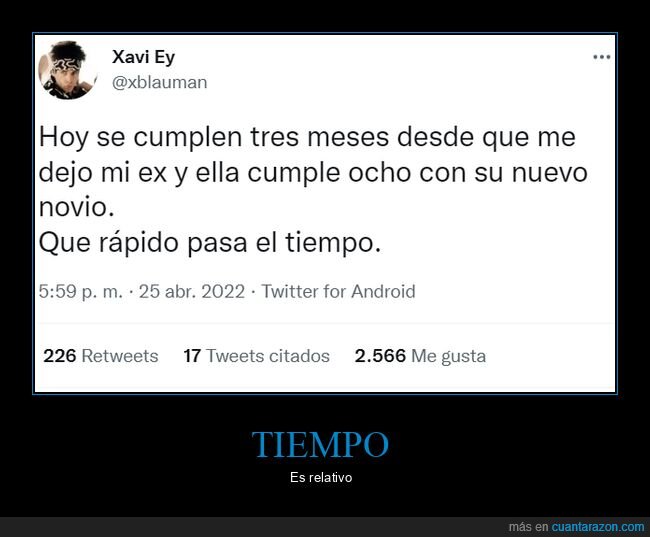Select the Es relativo caption
The width and height of the screenshot is (650, 537).
click(x=321, y=477)
